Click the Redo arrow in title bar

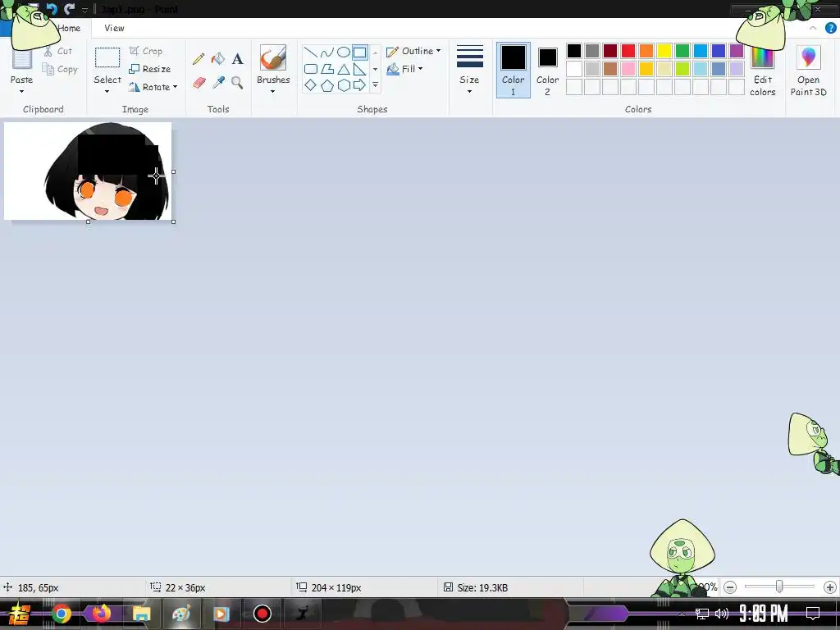[69, 9]
